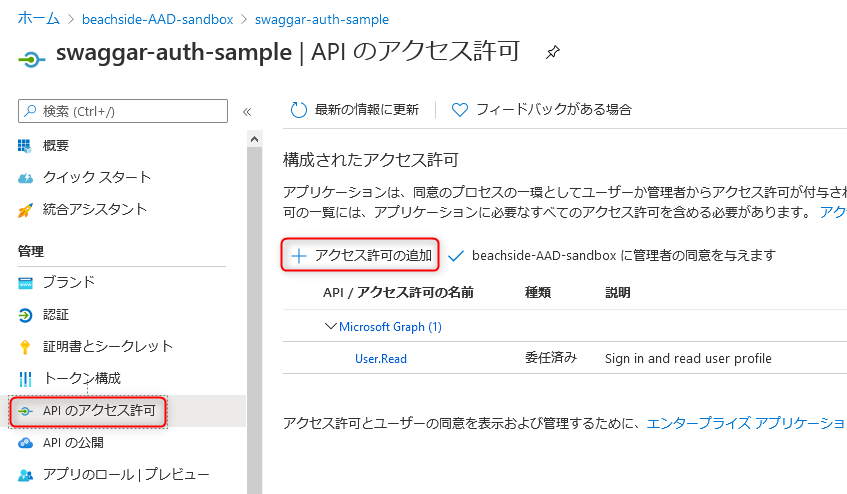Click the 管理 section label

click(31, 252)
